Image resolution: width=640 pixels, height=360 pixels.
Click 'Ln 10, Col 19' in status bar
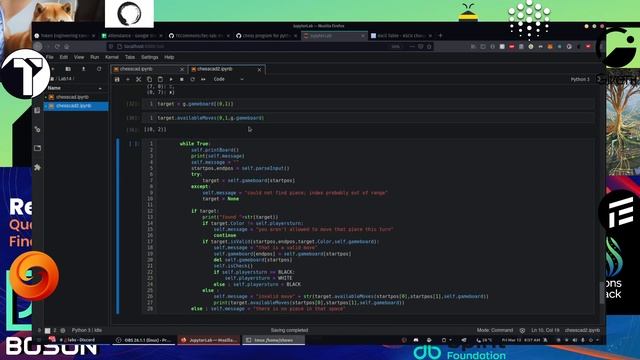click(x=545, y=330)
